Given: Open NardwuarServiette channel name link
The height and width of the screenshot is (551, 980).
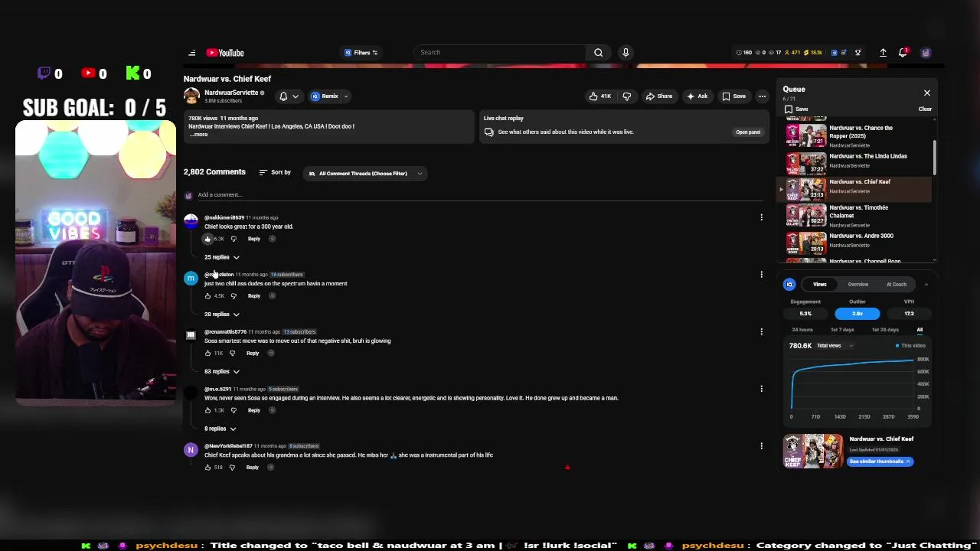Looking at the screenshot, I should [x=231, y=93].
